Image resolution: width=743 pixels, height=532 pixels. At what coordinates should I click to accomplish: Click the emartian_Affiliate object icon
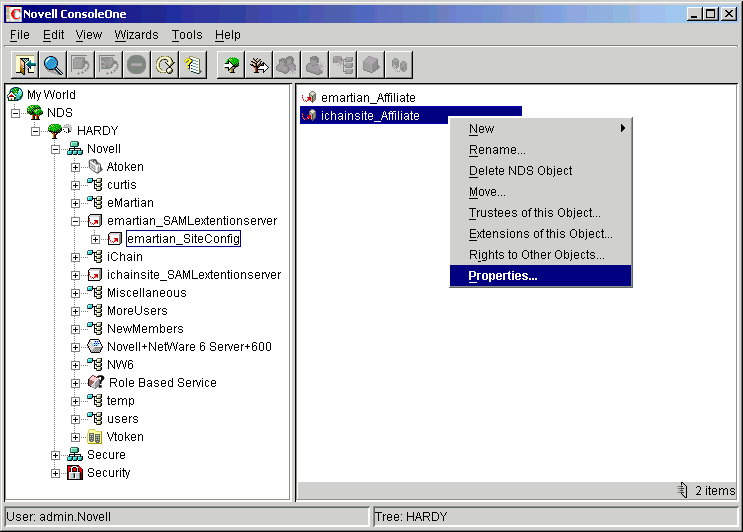[309, 98]
